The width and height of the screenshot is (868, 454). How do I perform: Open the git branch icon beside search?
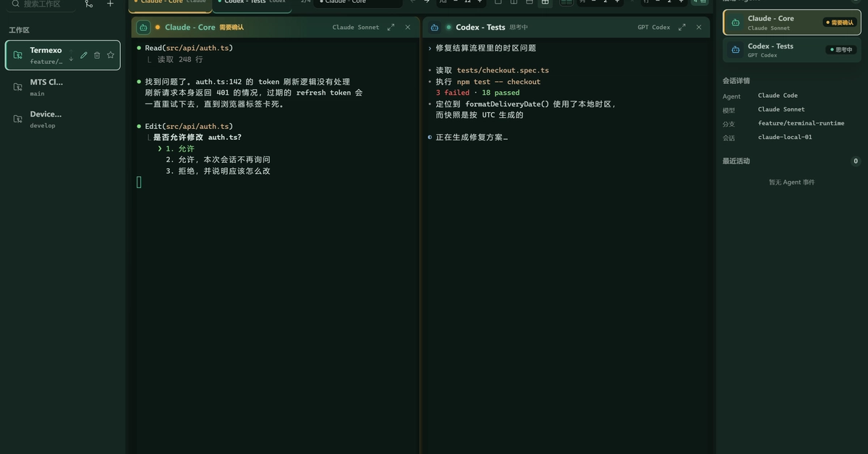tap(89, 4)
